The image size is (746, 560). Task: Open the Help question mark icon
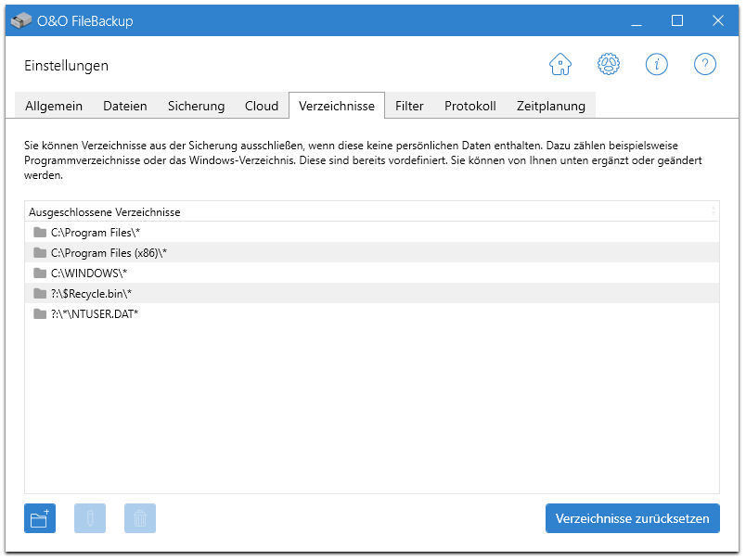click(x=704, y=64)
